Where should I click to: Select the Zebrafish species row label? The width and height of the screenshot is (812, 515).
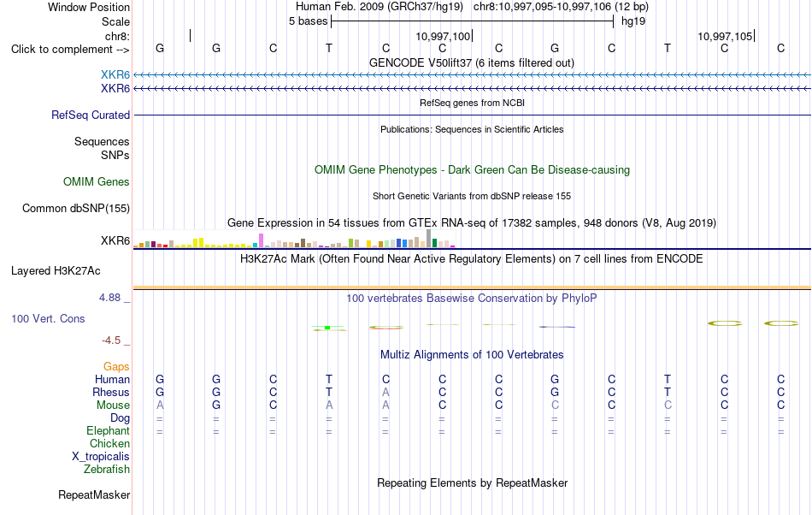[107, 469]
